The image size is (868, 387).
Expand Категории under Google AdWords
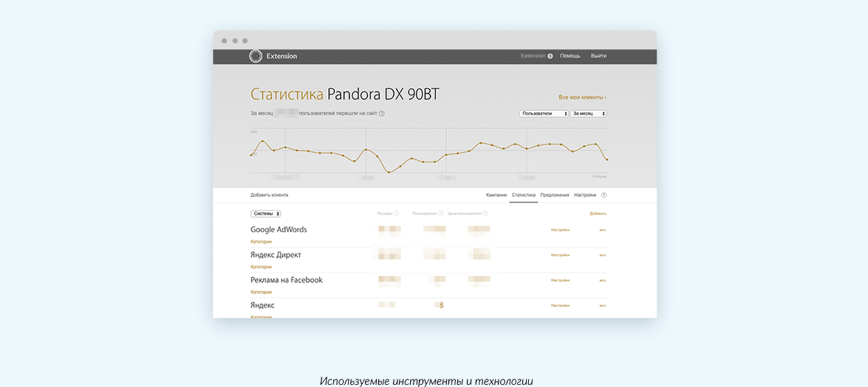click(261, 241)
